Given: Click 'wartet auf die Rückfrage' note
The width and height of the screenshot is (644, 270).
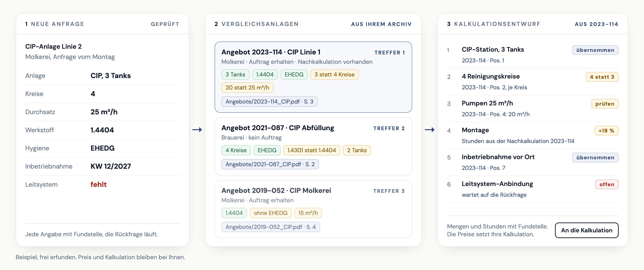Looking at the screenshot, I should [494, 195].
